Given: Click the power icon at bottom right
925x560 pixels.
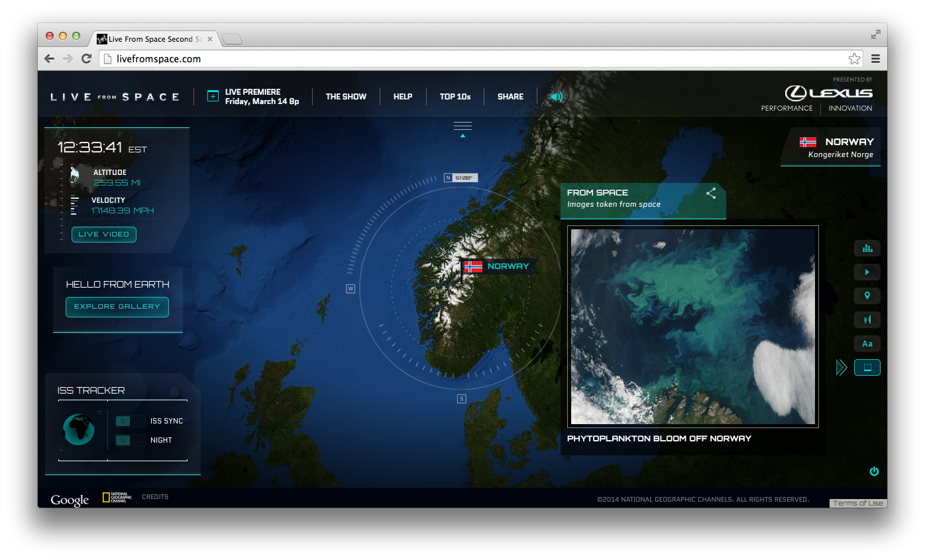Looking at the screenshot, I should [x=874, y=471].
